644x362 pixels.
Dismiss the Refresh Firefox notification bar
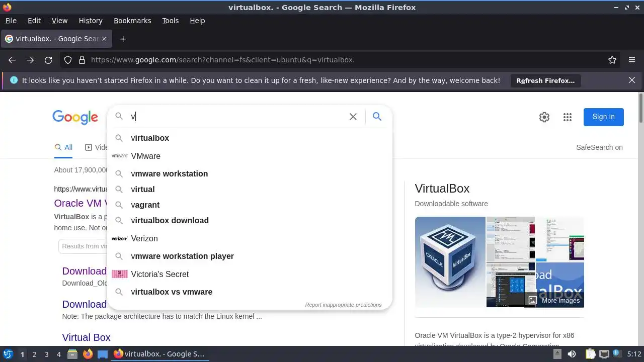[632, 80]
